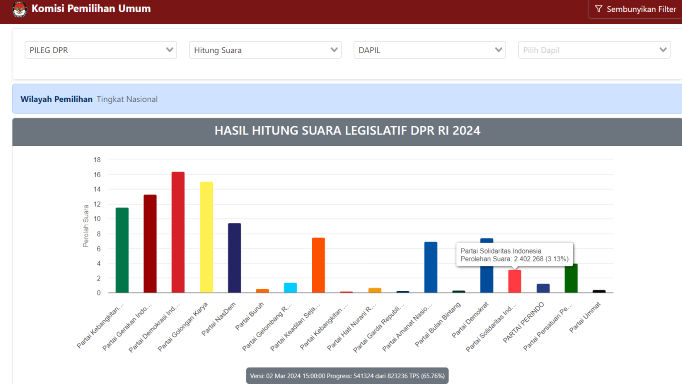Open the Pilih Dapil dropdown

click(594, 50)
